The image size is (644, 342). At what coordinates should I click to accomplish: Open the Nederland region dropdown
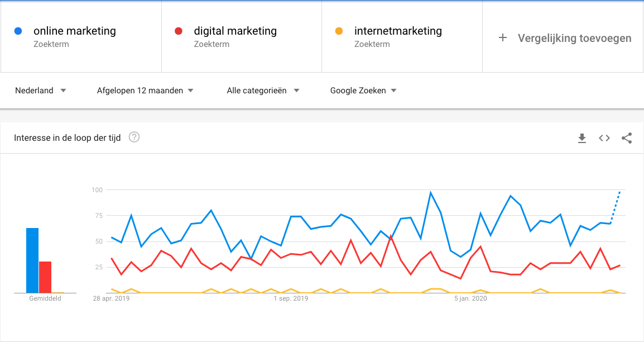(x=41, y=91)
